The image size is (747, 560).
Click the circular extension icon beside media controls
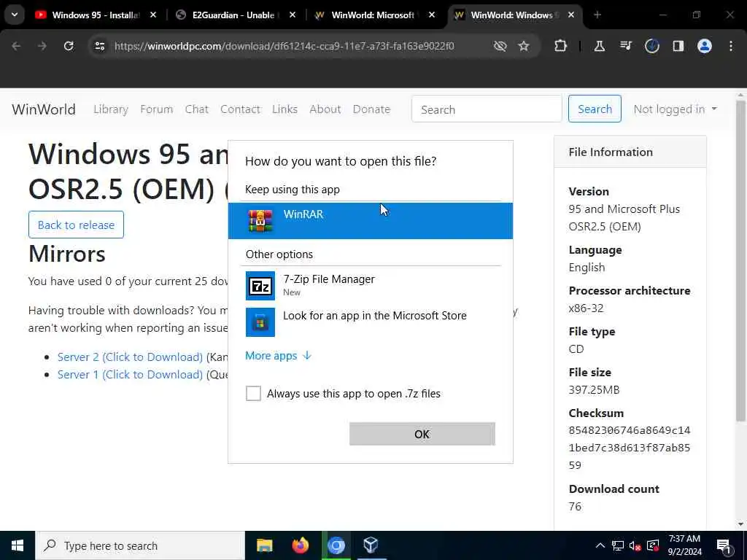(651, 46)
